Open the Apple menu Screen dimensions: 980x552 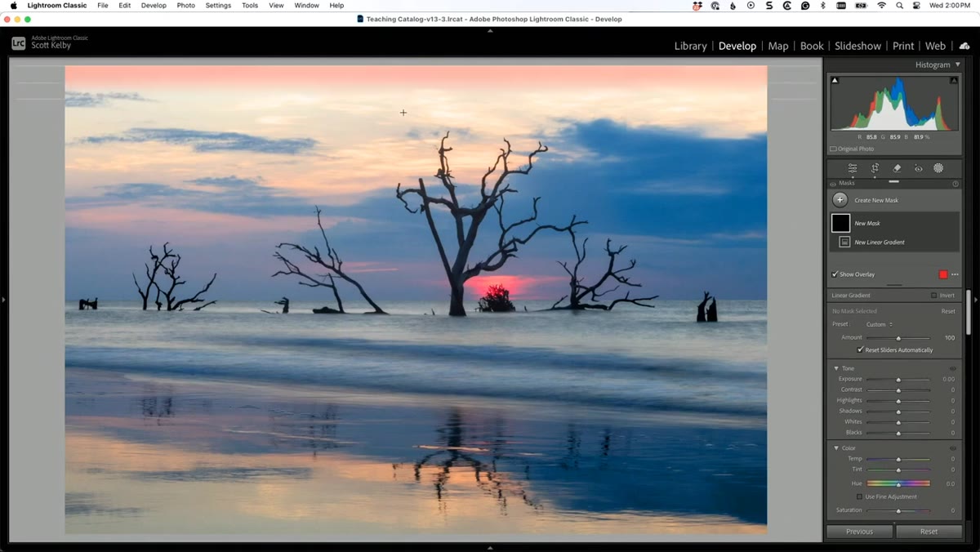(13, 6)
